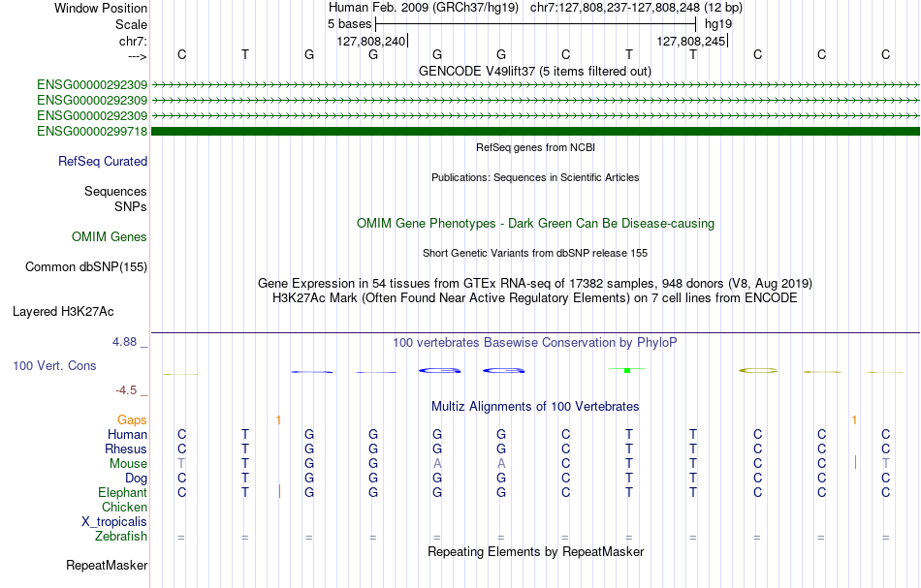
Task: Open 'Publications: Sequences in Scientific Articles' title
Action: (x=535, y=177)
